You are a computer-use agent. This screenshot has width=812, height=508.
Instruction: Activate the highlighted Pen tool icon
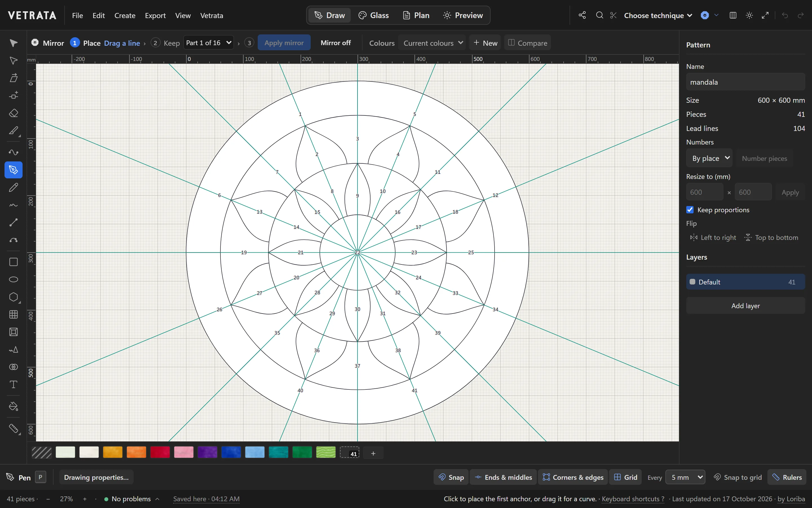pyautogui.click(x=14, y=170)
